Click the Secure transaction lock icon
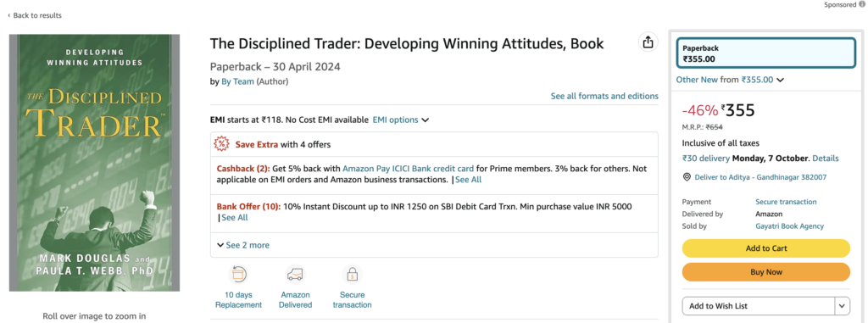This screenshot has height=323, width=868. tap(352, 274)
